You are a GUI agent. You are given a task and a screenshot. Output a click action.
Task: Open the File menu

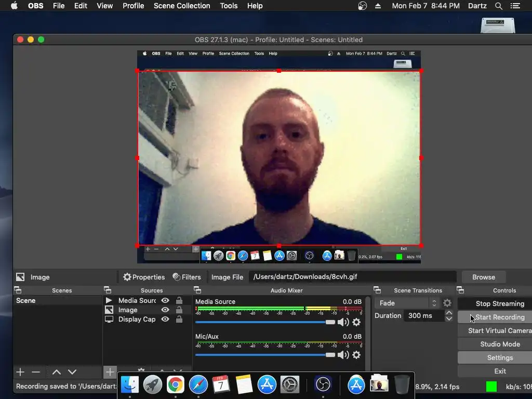tap(59, 6)
